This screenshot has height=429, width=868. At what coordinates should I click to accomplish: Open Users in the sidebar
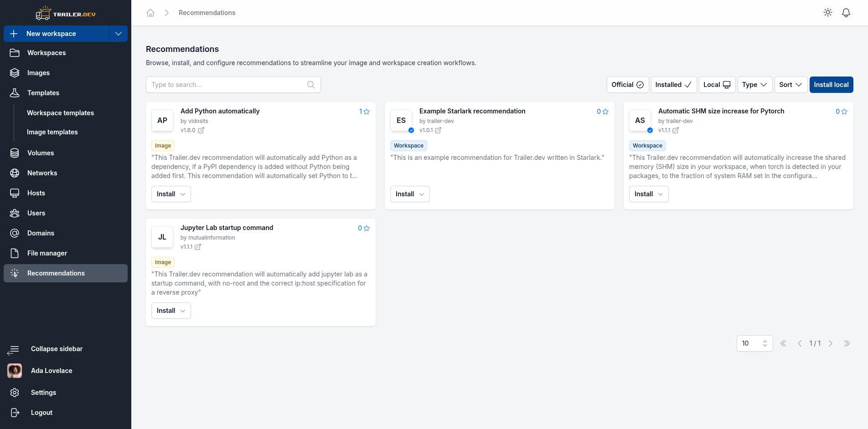coord(66,213)
